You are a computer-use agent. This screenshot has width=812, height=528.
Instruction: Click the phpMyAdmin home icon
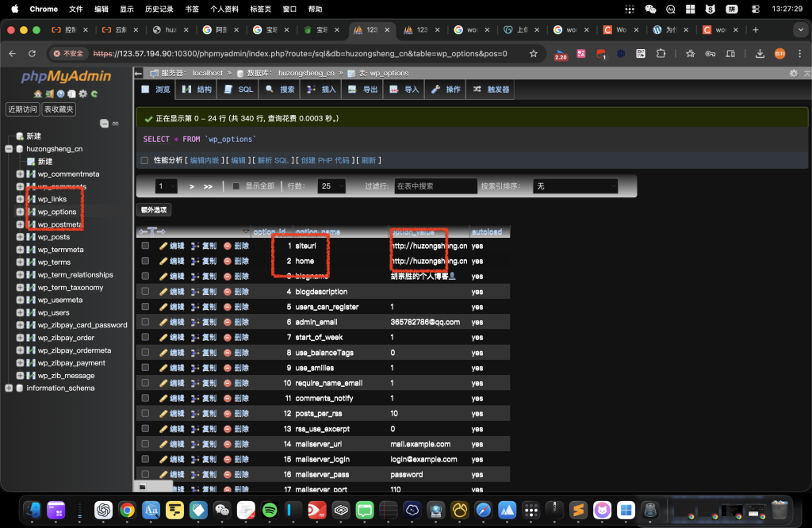click(37, 94)
